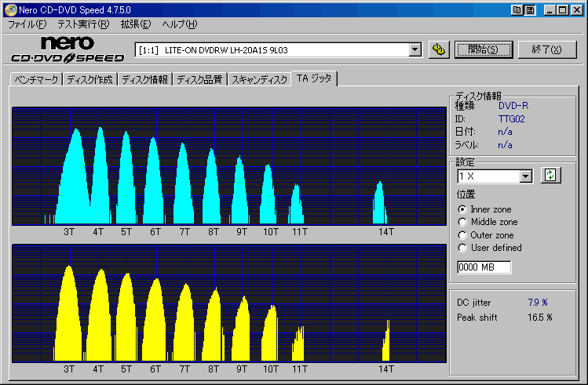Open the テスト実行(R) menu
The width and height of the screenshot is (588, 385).
[x=83, y=24]
